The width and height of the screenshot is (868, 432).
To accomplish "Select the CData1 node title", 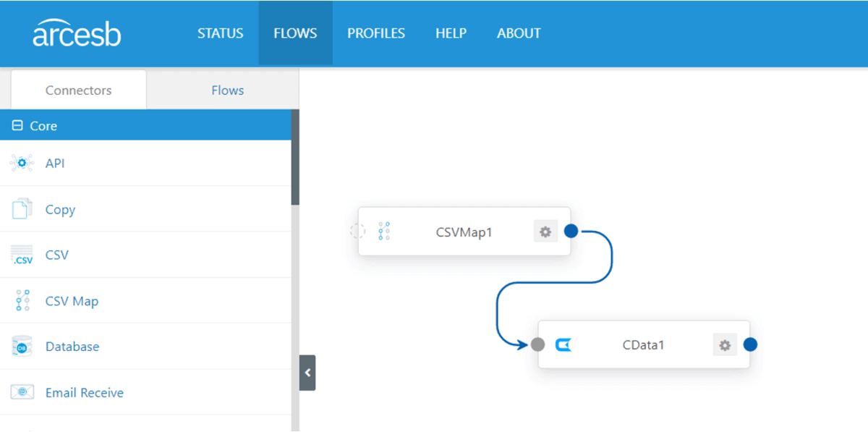I will (643, 345).
